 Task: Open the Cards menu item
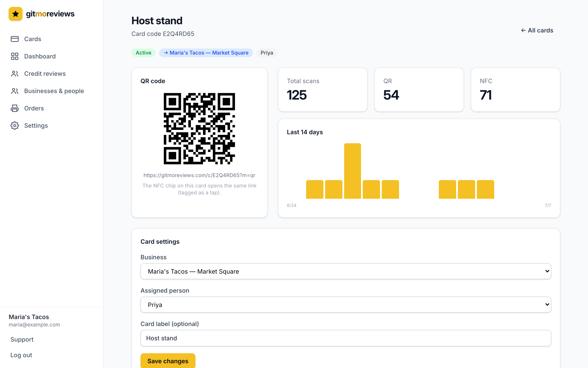52,39
